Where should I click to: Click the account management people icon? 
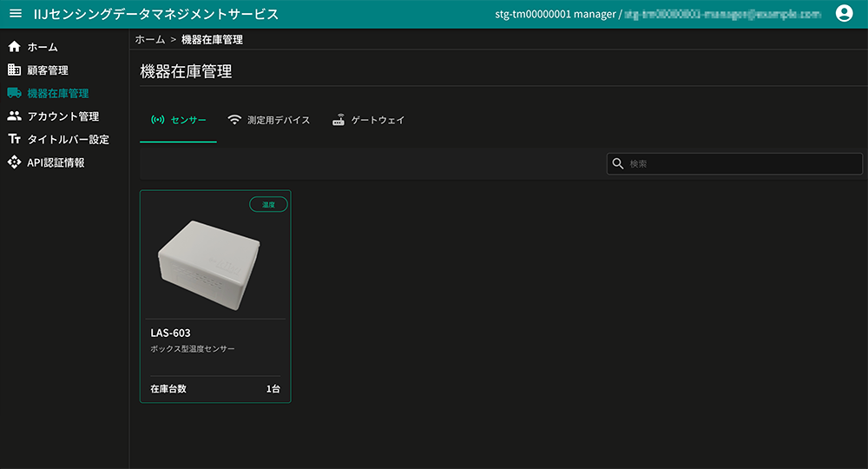click(14, 116)
